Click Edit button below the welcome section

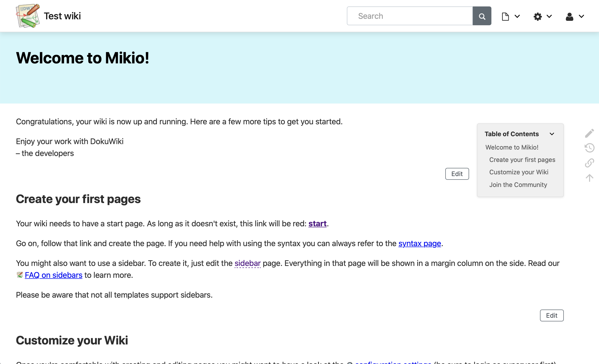pyautogui.click(x=457, y=174)
